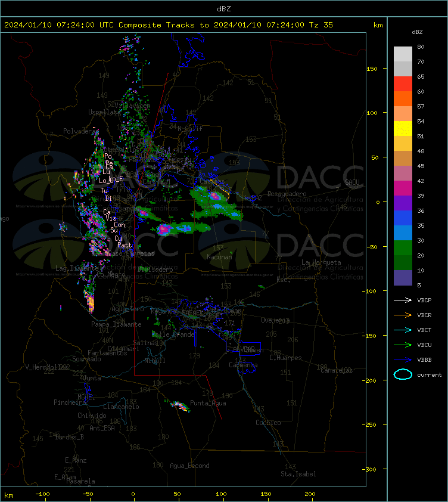Click the Pampa_Diamante place label

(x=116, y=324)
